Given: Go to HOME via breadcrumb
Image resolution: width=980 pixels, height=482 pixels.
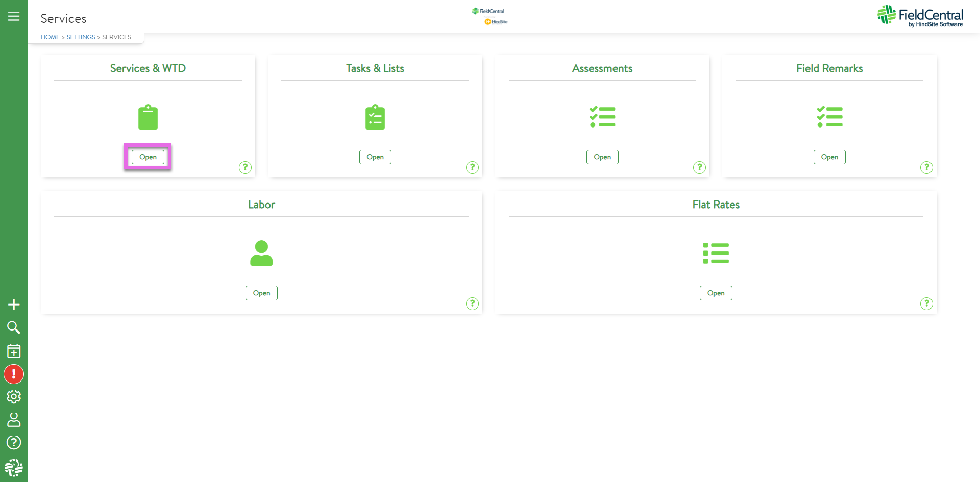Looking at the screenshot, I should [x=50, y=37].
